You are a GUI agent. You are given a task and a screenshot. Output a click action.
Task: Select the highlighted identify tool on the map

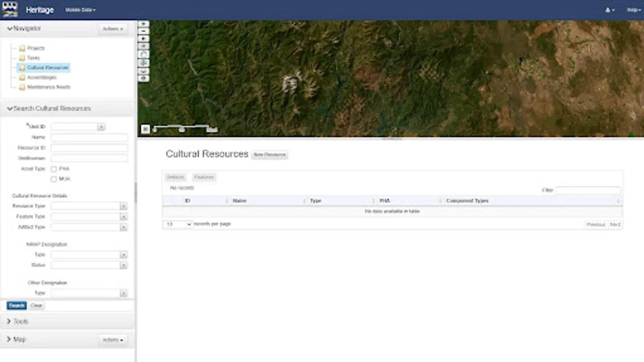[x=144, y=62]
